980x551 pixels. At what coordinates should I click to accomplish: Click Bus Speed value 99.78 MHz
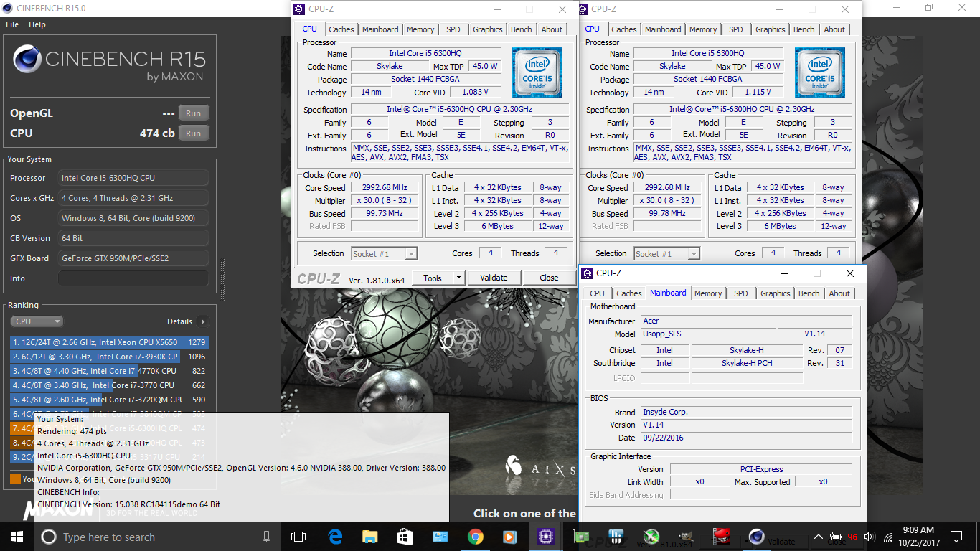point(667,213)
